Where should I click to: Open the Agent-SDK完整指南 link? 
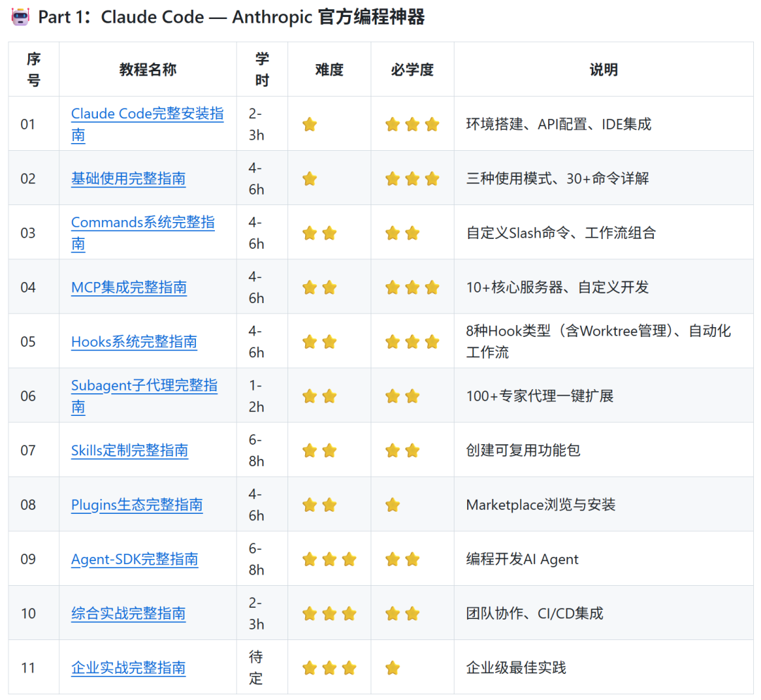pos(135,559)
